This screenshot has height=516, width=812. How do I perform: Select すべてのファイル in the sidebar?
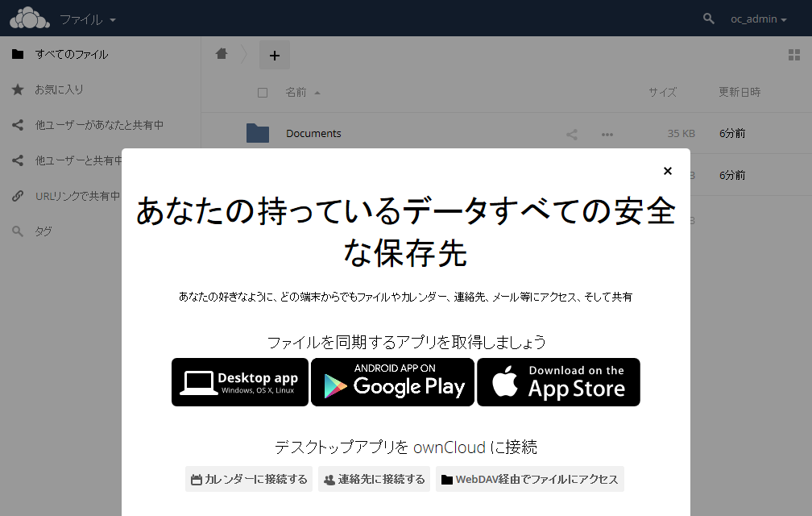(x=101, y=54)
